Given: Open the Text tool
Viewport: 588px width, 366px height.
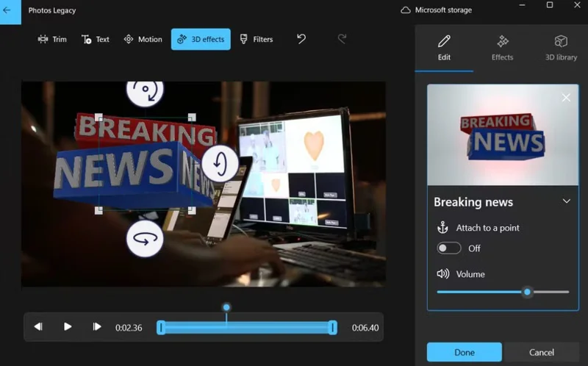Looking at the screenshot, I should [96, 40].
